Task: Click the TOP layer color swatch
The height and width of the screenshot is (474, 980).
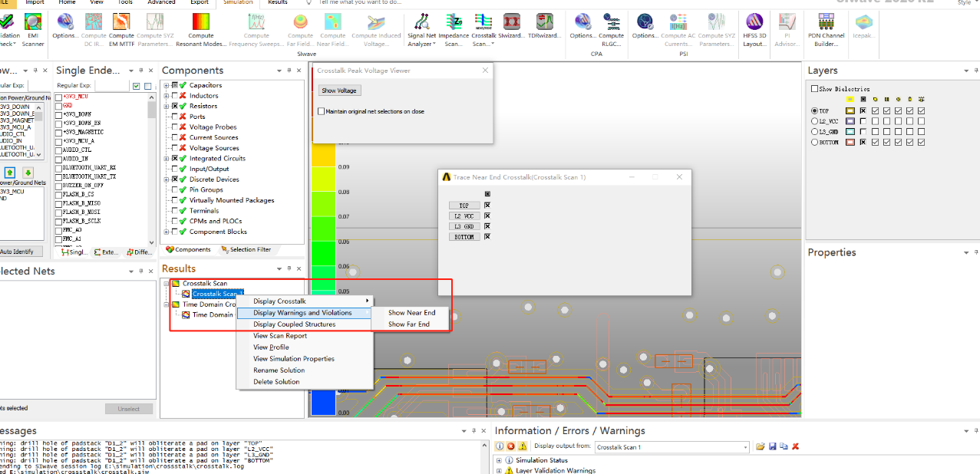Action: point(850,111)
